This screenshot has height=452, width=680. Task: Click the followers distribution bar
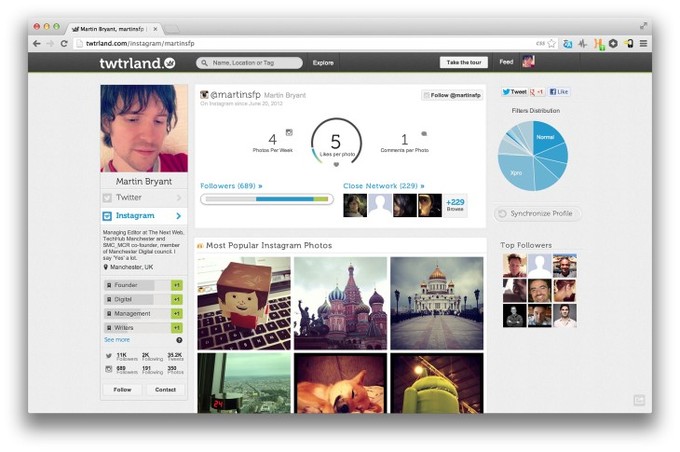267,199
